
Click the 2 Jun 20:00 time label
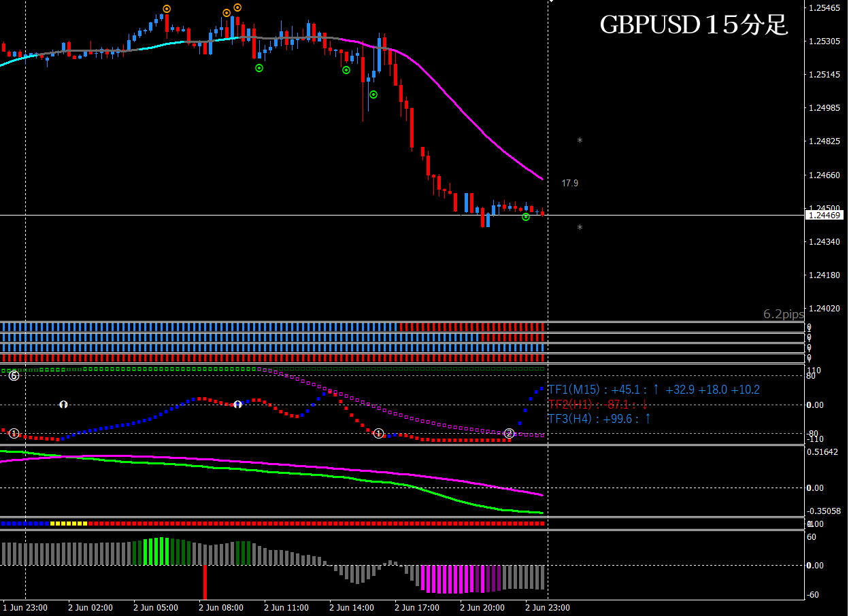pyautogui.click(x=482, y=608)
